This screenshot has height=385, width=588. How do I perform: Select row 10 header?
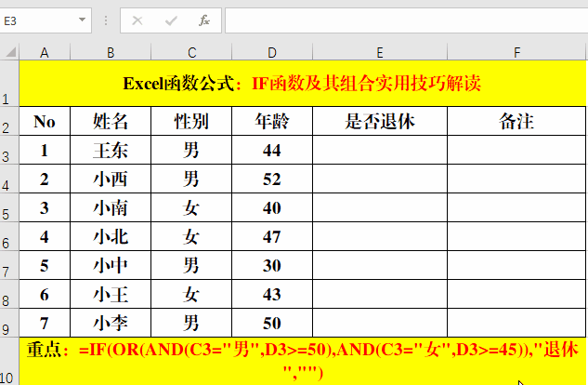coord(9,362)
